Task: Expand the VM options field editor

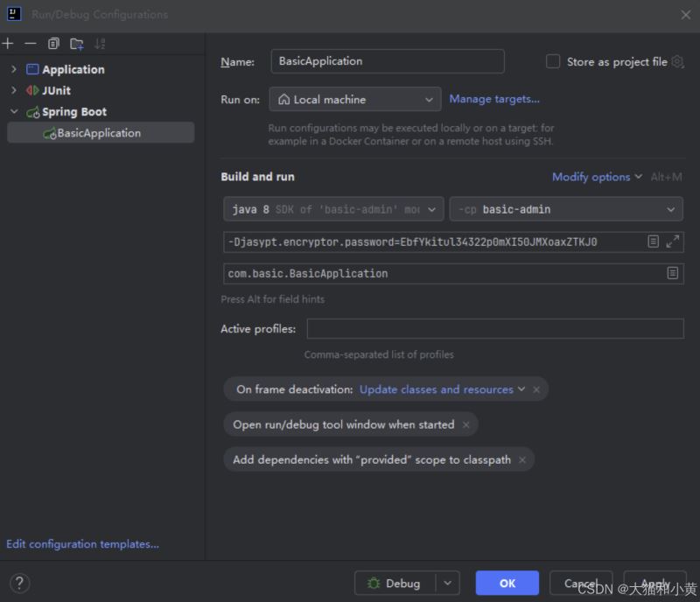Action: [x=673, y=241]
